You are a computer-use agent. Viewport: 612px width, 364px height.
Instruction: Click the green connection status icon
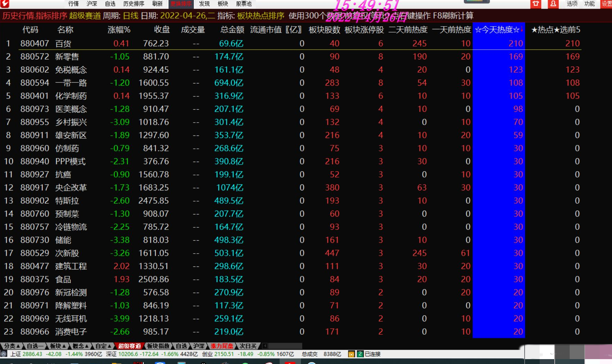[x=360, y=354]
